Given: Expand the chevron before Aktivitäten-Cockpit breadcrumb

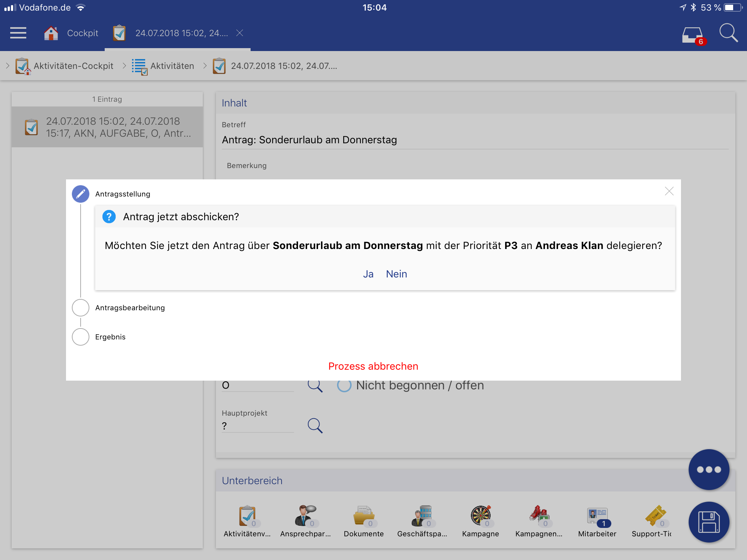Looking at the screenshot, I should [8, 66].
